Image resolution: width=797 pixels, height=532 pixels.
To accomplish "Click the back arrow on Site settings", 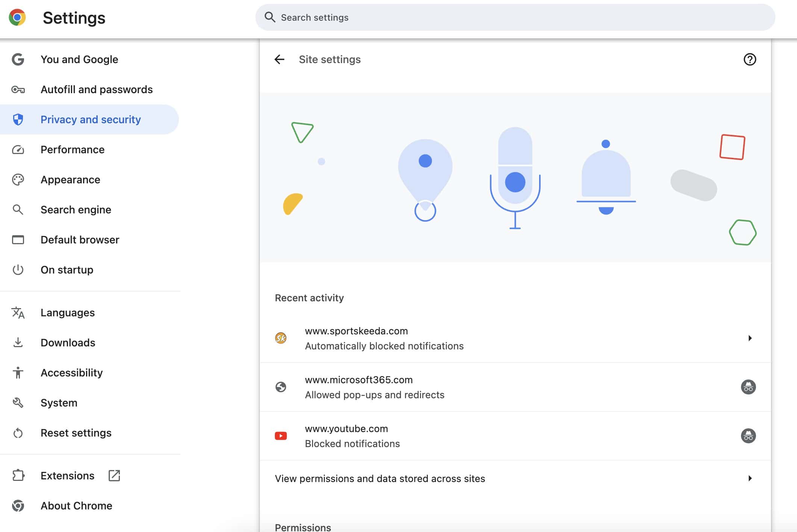I will (x=279, y=59).
